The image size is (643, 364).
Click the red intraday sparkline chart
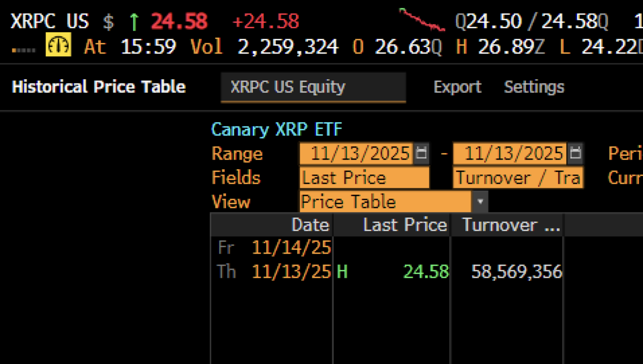[422, 20]
